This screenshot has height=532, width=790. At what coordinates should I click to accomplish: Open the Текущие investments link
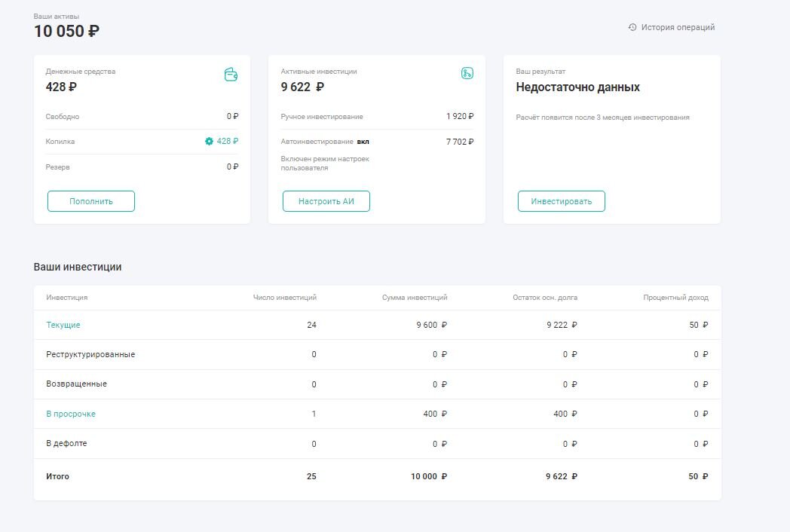pos(63,325)
